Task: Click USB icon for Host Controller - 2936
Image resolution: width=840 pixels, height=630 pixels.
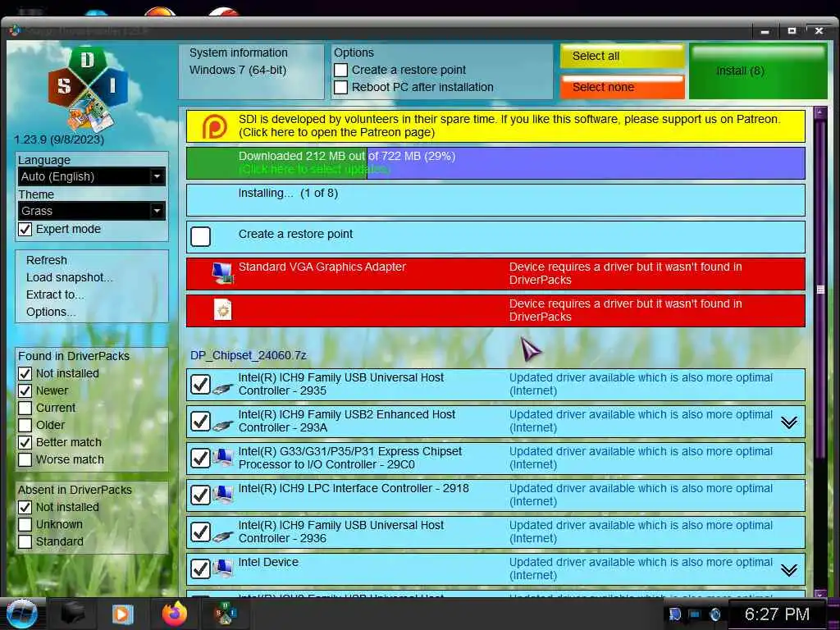Action: [222, 536]
